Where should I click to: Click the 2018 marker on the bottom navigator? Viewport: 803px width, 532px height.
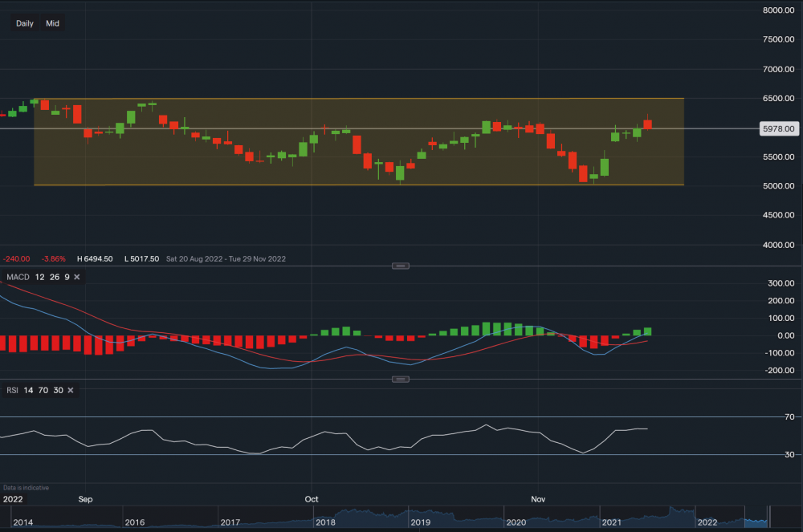pos(326,522)
